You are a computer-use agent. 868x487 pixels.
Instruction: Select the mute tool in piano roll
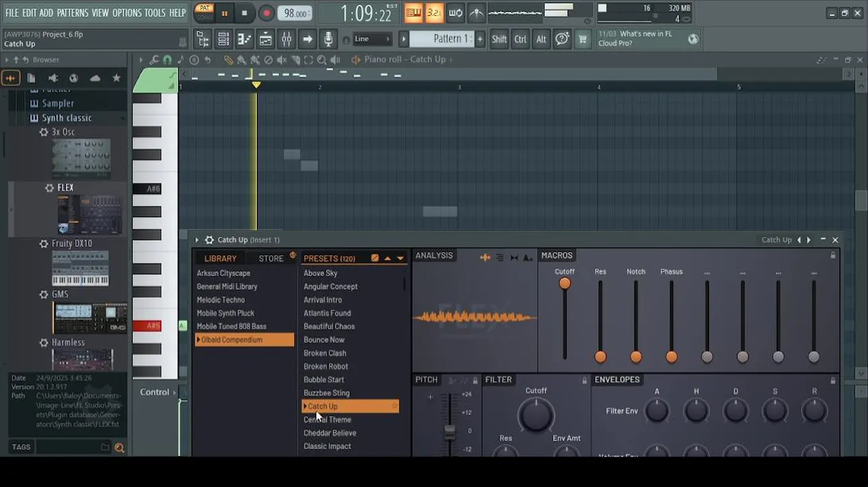[282, 60]
